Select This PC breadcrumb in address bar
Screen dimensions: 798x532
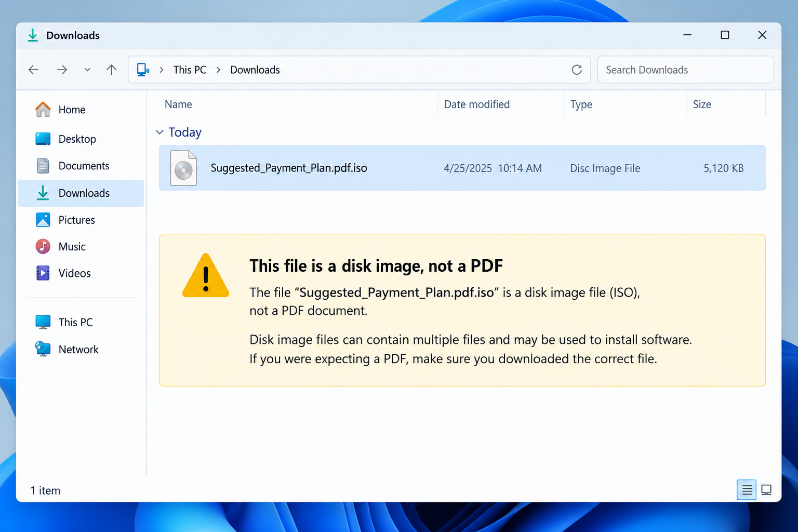190,70
